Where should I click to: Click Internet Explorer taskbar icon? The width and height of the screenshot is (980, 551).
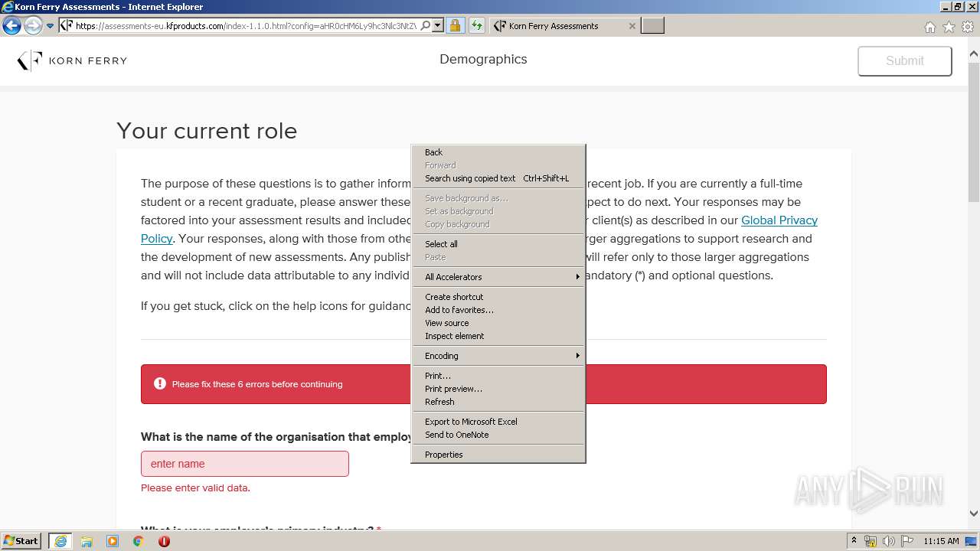[x=60, y=541]
